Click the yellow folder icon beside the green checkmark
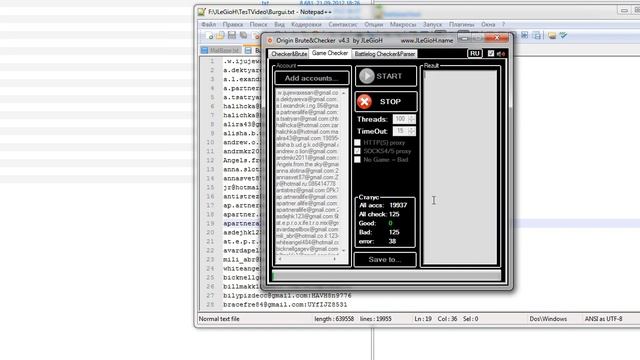The height and width of the screenshot is (360, 640). coord(552,36)
